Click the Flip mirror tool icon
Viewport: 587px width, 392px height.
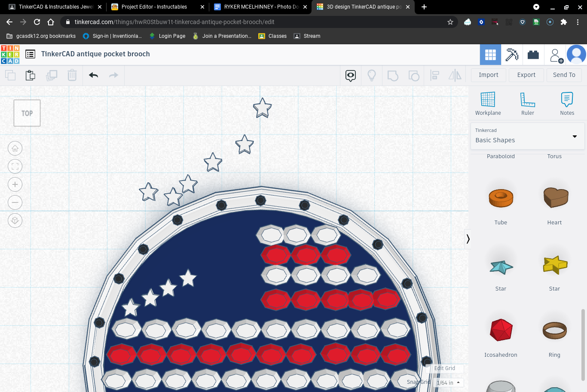455,76
